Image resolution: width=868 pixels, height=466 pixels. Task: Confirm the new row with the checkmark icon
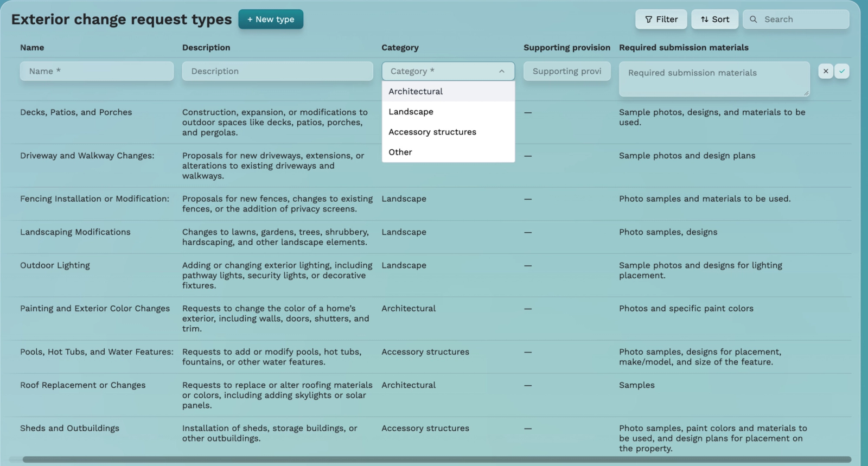[x=842, y=71]
